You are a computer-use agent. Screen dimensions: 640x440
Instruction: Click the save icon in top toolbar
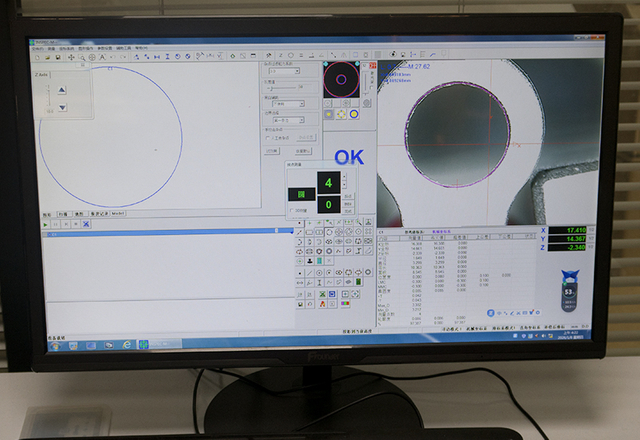point(59,57)
